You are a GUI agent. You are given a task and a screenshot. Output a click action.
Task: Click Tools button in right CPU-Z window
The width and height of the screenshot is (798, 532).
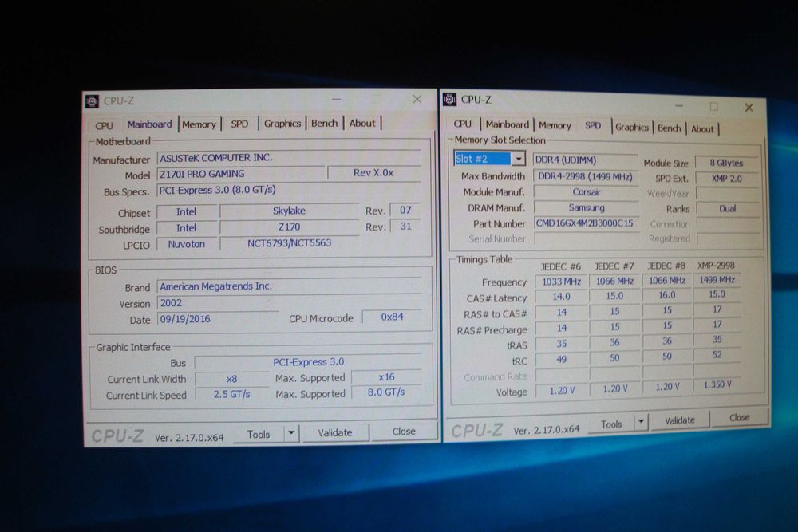tap(611, 424)
